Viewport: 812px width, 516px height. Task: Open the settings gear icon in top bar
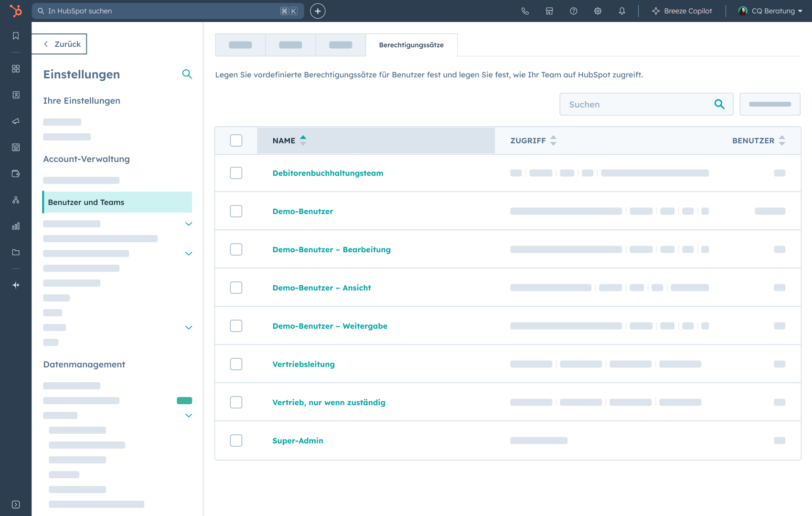[598, 11]
